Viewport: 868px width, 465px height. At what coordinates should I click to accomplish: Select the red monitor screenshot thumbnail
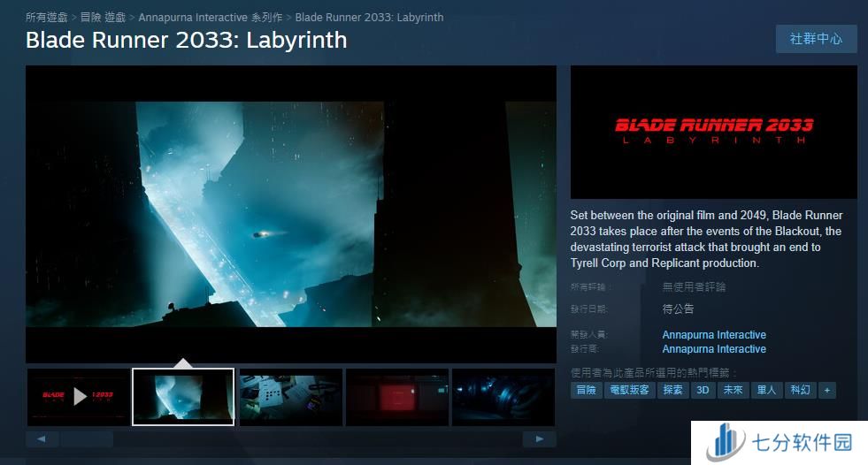click(396, 397)
